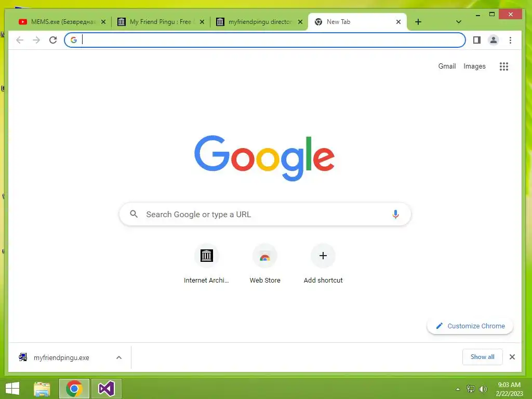Open the clock and date in tray
The image size is (532, 399).
[x=509, y=389]
